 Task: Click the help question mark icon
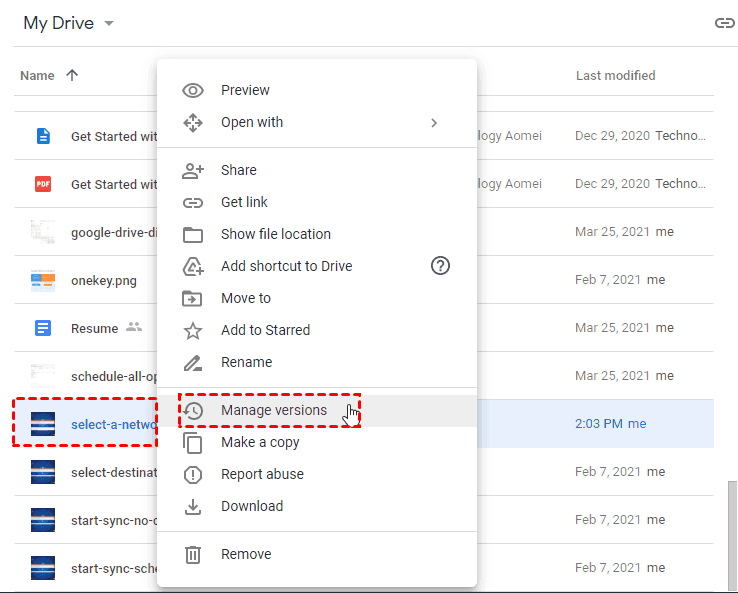tap(440, 266)
